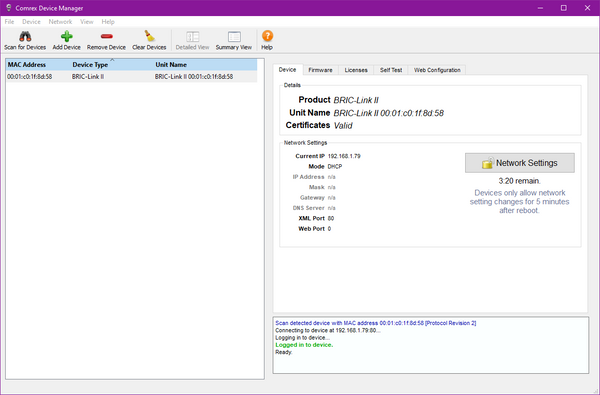Open the Help menu in menu bar
600x395 pixels.
[x=108, y=22]
